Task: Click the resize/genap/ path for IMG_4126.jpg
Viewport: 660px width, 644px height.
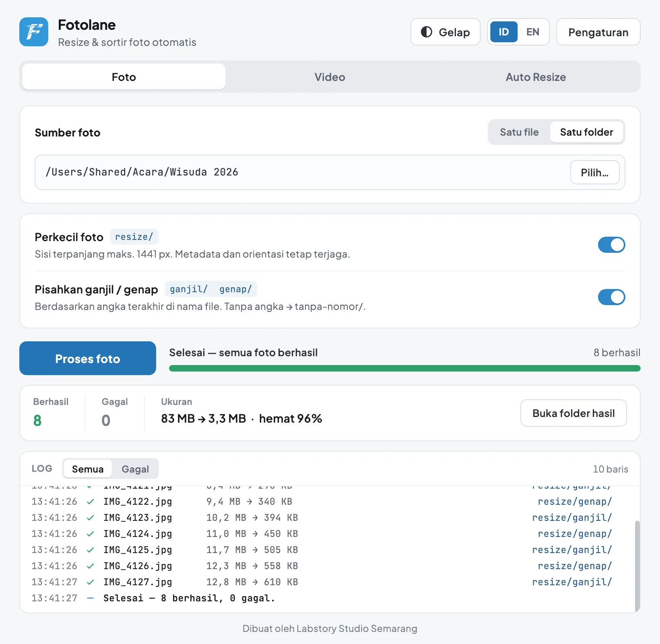Action: 575,566
